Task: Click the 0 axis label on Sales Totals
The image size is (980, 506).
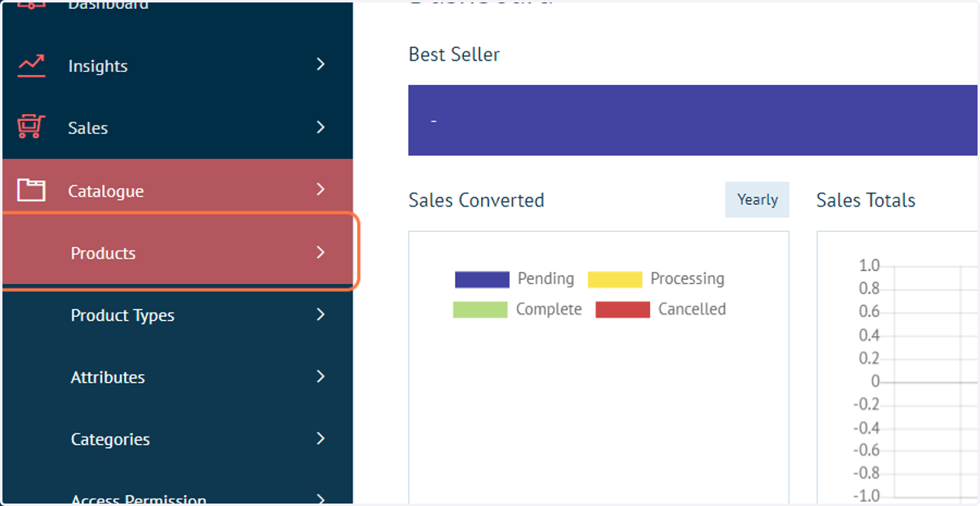Action: click(875, 381)
